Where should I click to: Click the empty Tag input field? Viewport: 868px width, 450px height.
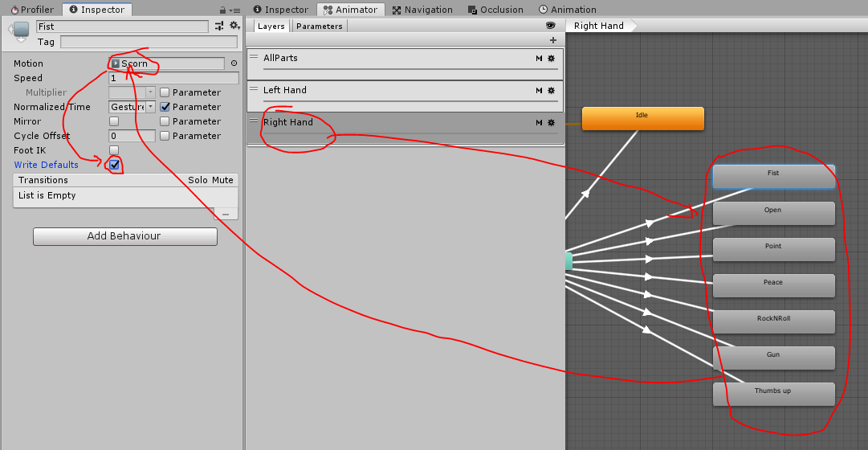click(149, 42)
